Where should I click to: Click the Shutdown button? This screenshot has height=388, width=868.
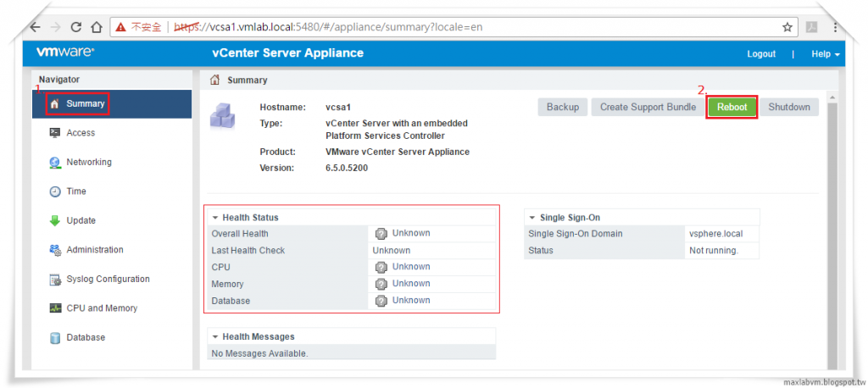(x=789, y=107)
